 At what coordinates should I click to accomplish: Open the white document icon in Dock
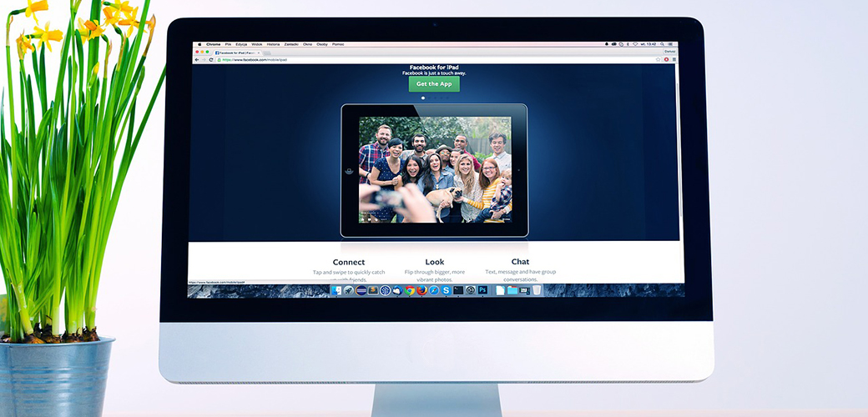[500, 290]
